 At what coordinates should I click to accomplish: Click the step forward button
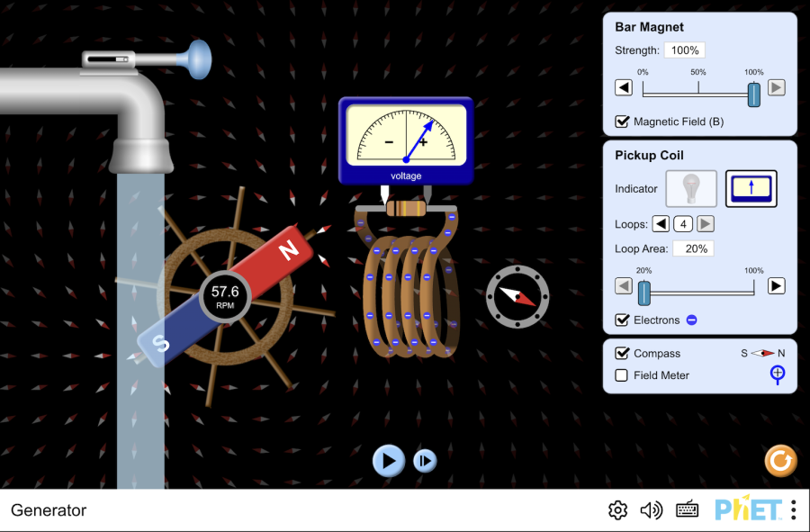coord(425,461)
